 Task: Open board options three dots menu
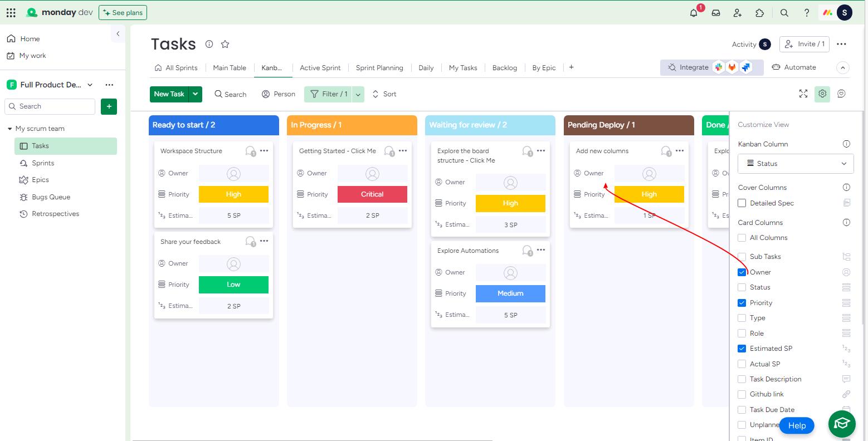click(x=842, y=44)
